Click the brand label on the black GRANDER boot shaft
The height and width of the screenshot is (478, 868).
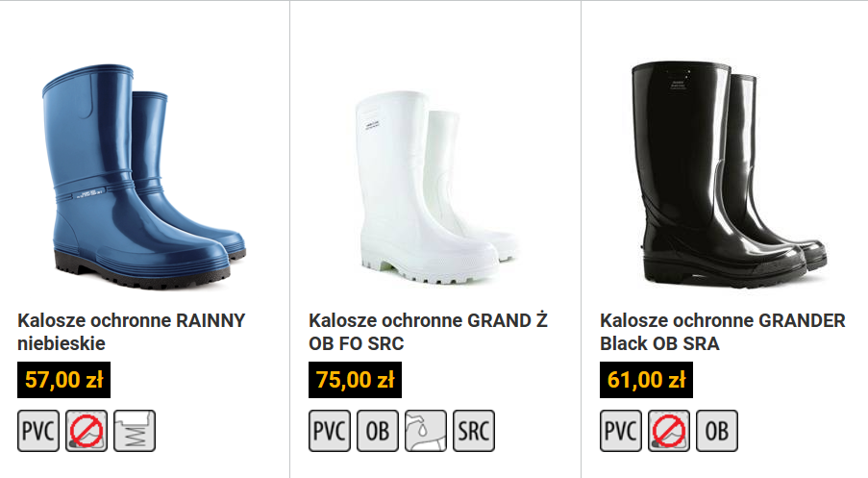click(x=678, y=84)
